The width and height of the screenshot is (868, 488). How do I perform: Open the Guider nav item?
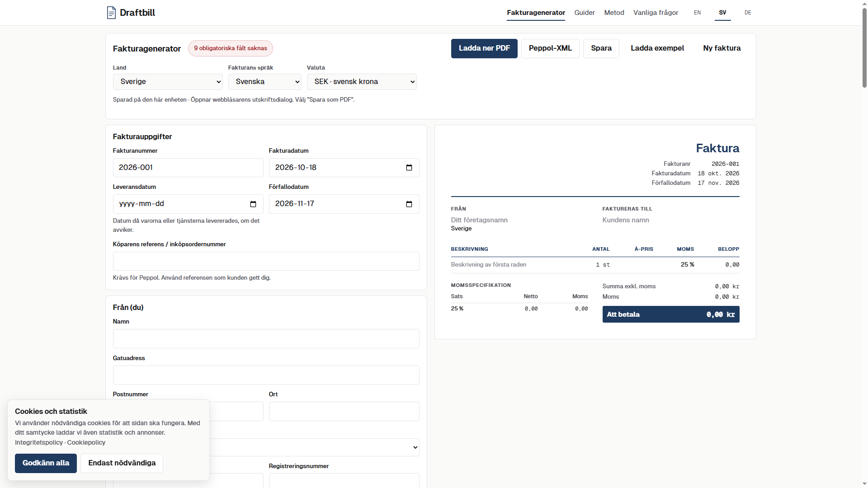pos(585,13)
